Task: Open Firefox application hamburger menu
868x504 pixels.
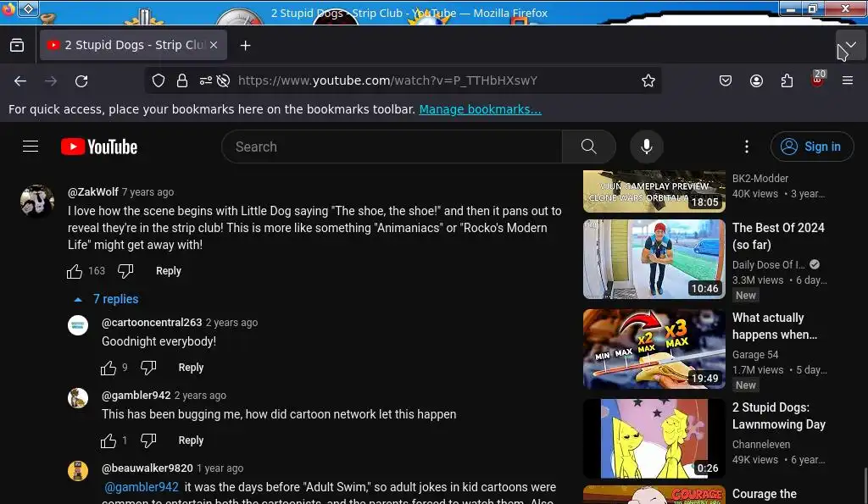Action: pyautogui.click(x=848, y=80)
